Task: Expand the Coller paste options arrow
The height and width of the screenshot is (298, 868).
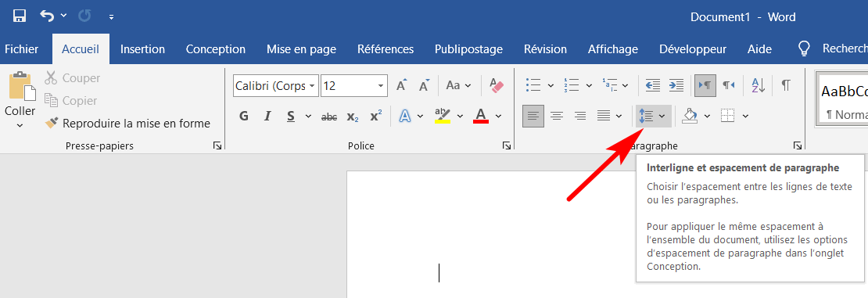Action: point(20,126)
